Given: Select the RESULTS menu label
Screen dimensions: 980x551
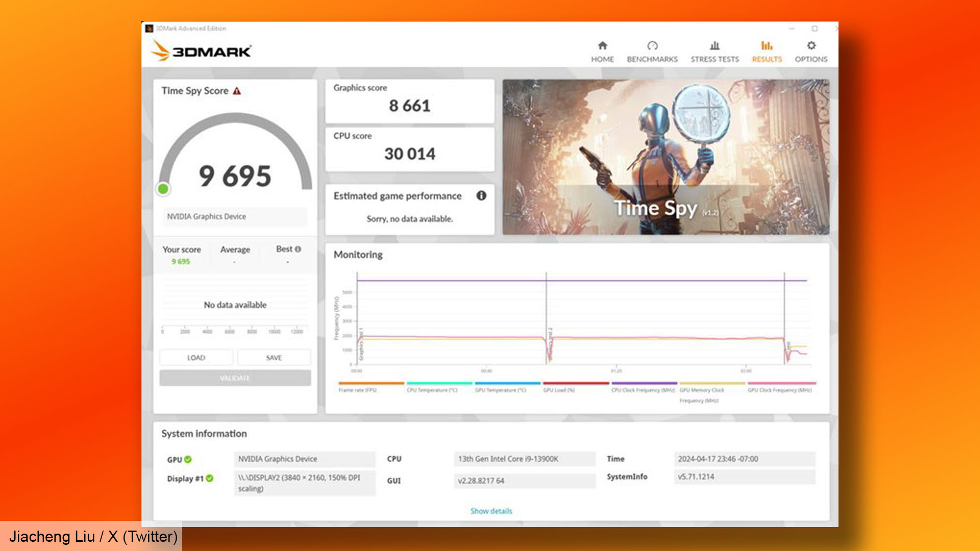Looking at the screenshot, I should click(767, 59).
